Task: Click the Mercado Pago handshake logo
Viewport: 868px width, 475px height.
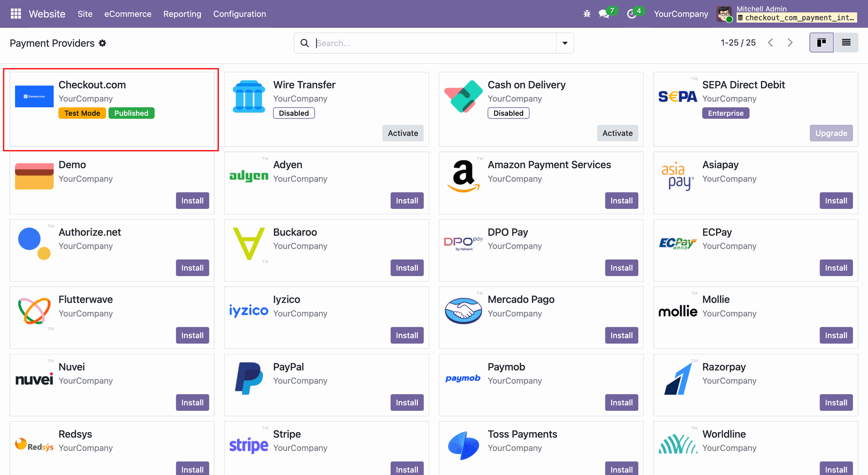Action: click(x=463, y=311)
